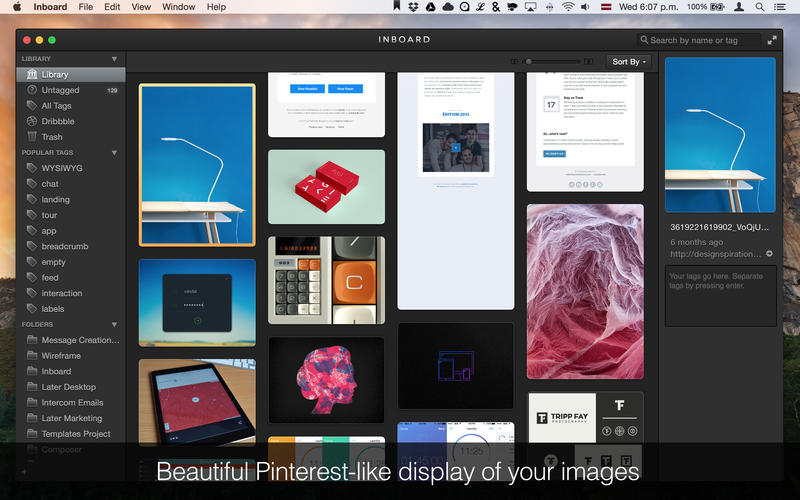Click the small thumbnails icon left of slider

tap(515, 62)
